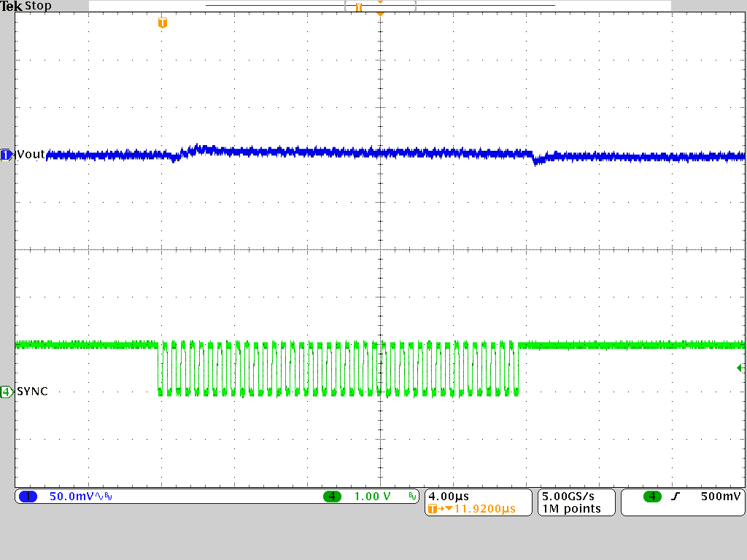Click the Bw bandwidth limit icon on Channel 1

tap(107, 496)
